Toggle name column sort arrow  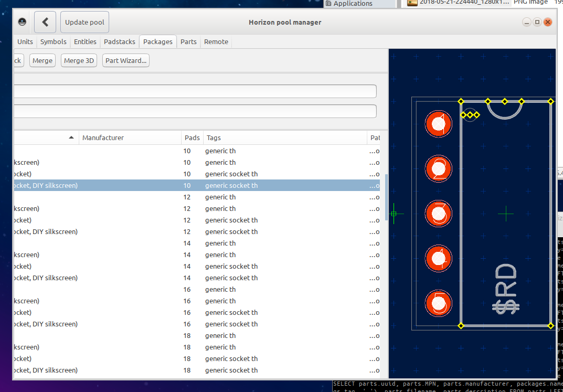(71, 137)
